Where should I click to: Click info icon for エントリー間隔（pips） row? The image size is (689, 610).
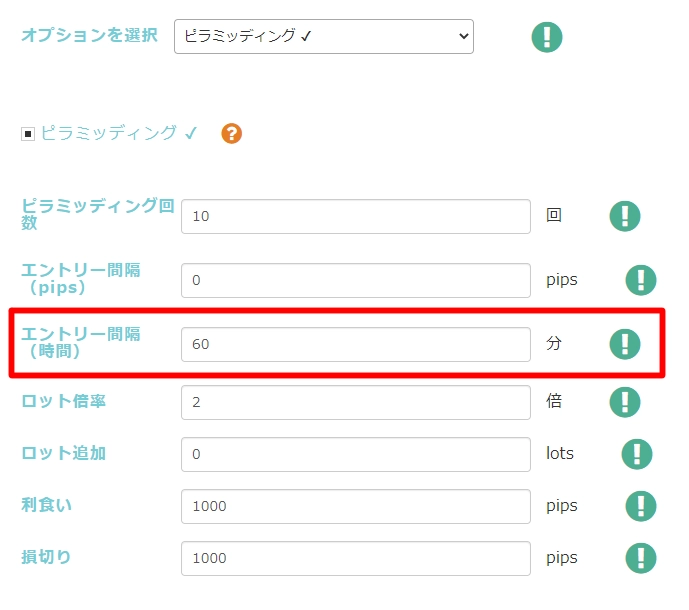coord(641,280)
